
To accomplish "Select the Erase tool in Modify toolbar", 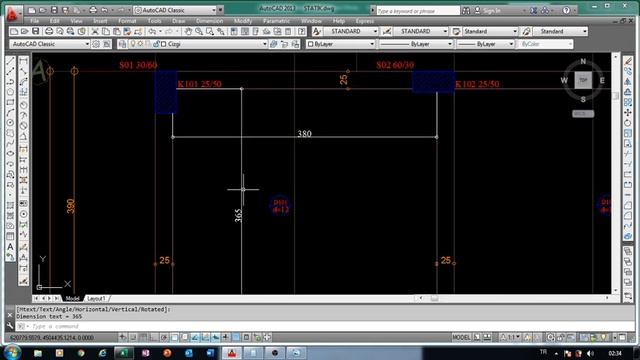I will click(628, 61).
